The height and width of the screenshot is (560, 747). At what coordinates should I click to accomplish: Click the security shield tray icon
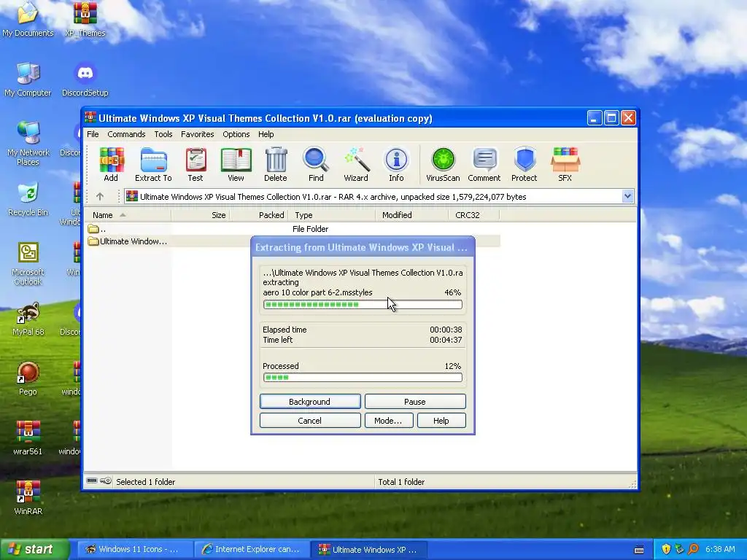[x=666, y=549]
